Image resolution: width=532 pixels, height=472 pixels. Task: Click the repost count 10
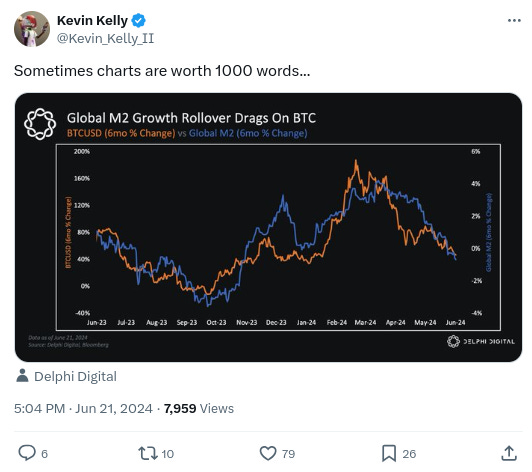[168, 454]
